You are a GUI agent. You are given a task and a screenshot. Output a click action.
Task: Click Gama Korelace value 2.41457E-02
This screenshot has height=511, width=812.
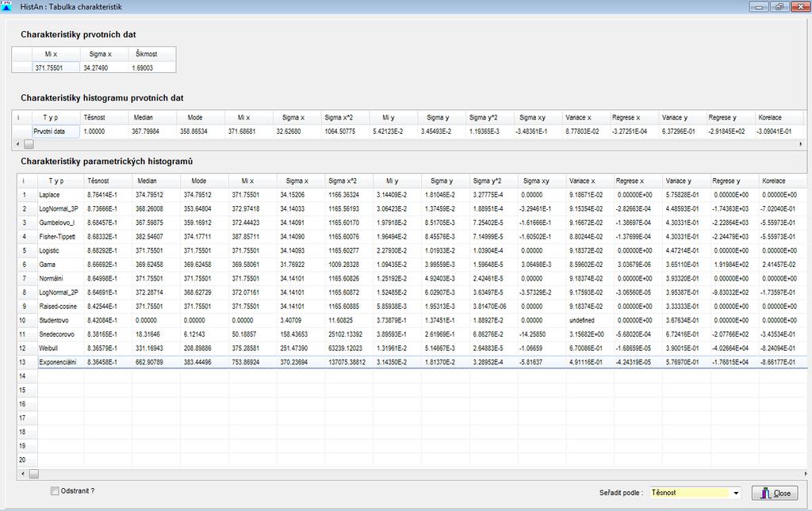coord(783,265)
